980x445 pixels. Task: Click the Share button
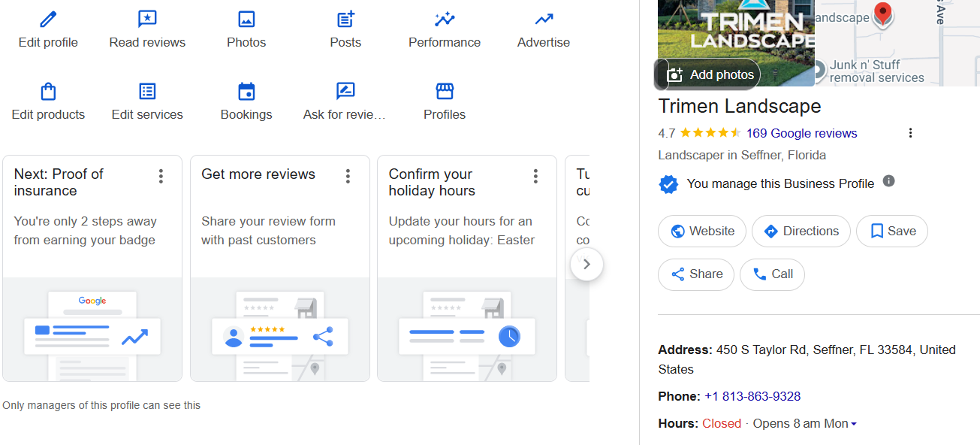click(696, 274)
